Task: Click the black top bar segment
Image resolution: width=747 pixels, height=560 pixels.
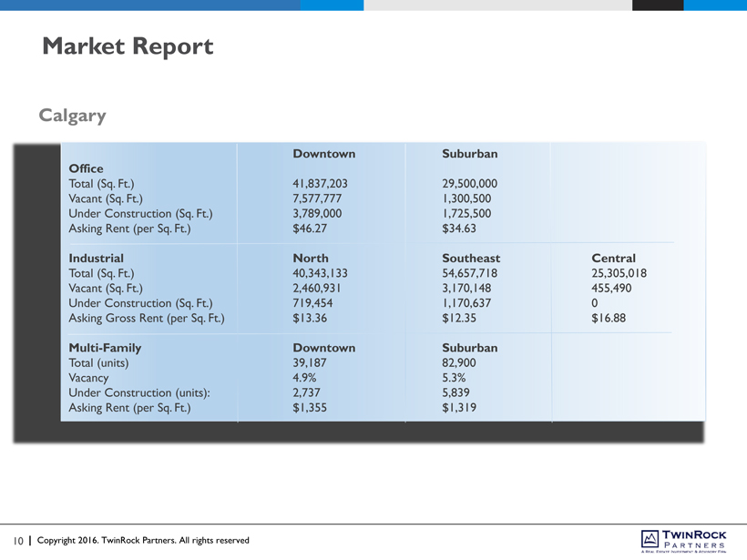Action: (x=657, y=5)
